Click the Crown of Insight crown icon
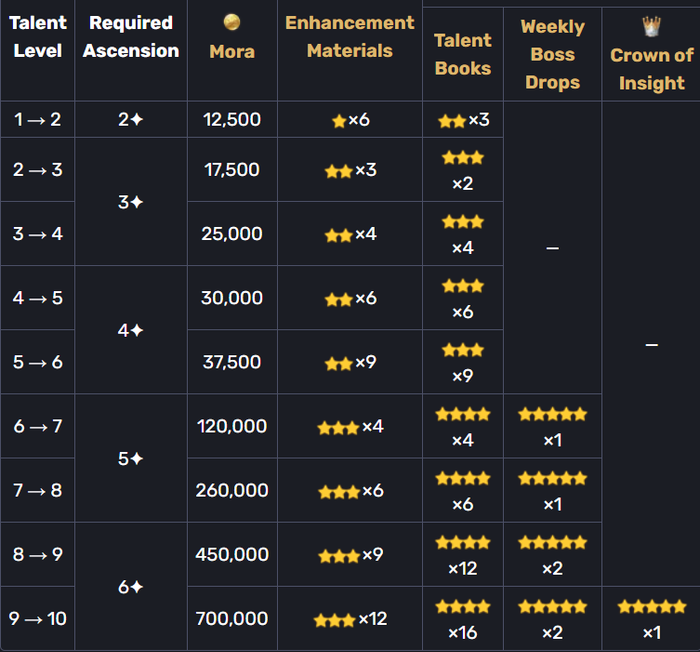The height and width of the screenshot is (652, 700). (x=651, y=27)
